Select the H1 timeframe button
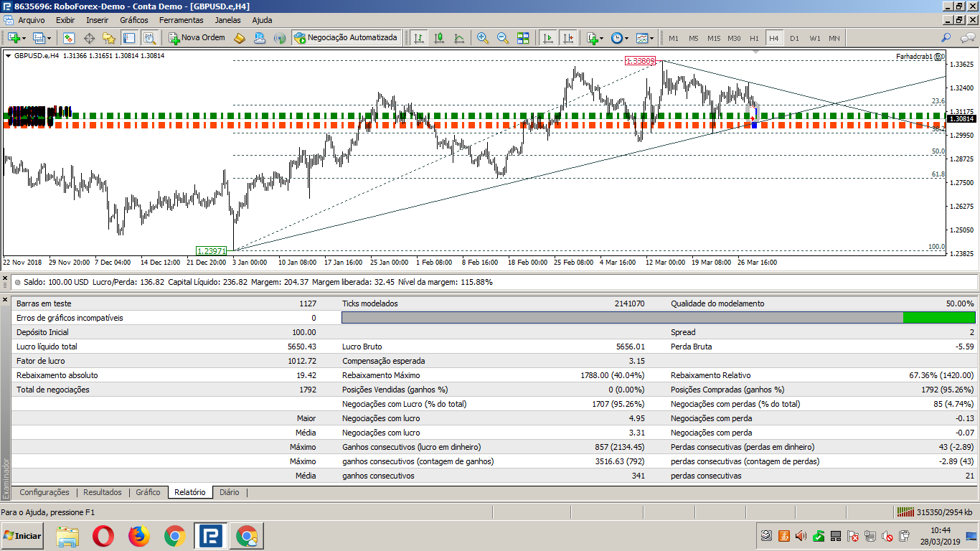Screen dimensions: 980x551 point(754,38)
